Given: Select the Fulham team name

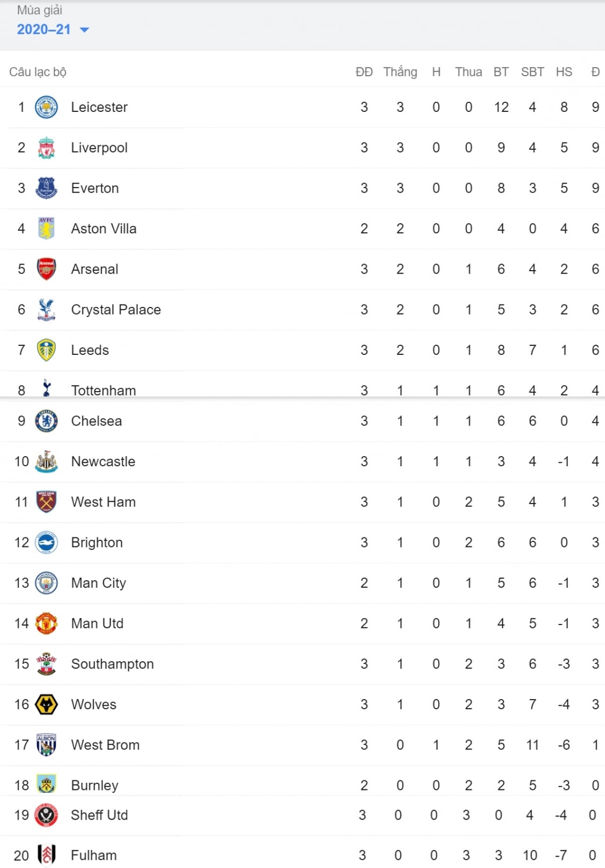Looking at the screenshot, I should tap(94, 855).
